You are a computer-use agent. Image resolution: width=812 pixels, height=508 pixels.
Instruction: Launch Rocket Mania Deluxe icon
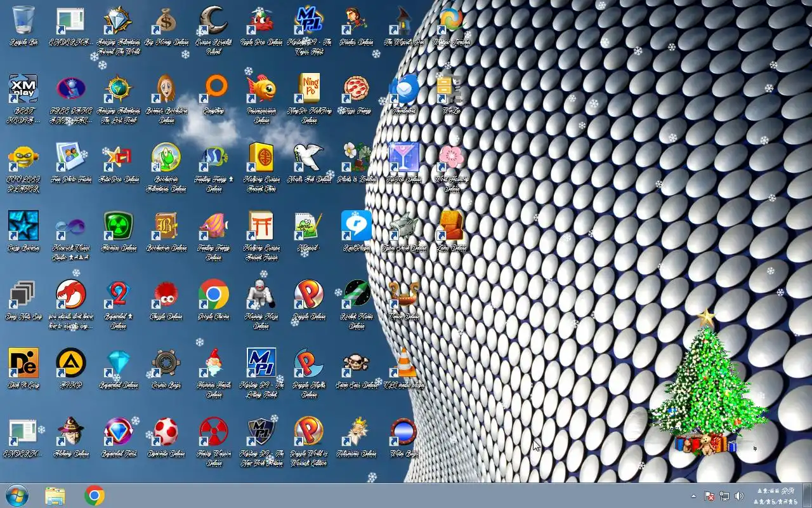coord(357,295)
